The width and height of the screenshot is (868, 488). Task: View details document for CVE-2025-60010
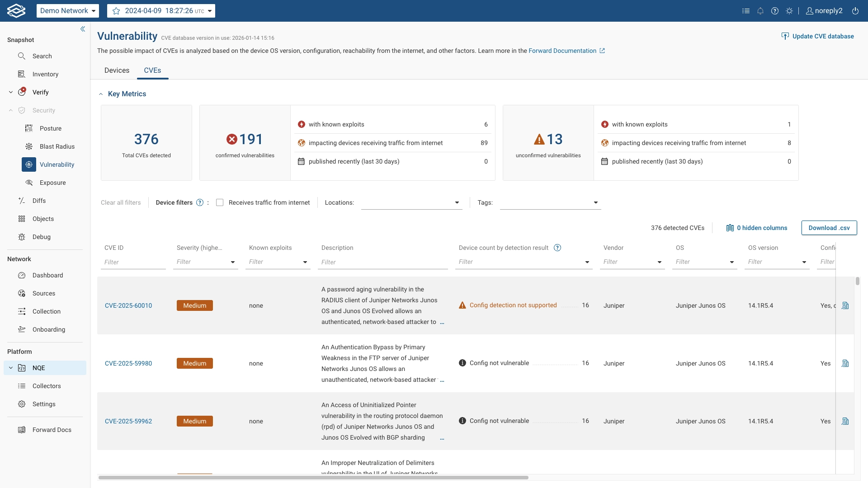[x=846, y=305]
